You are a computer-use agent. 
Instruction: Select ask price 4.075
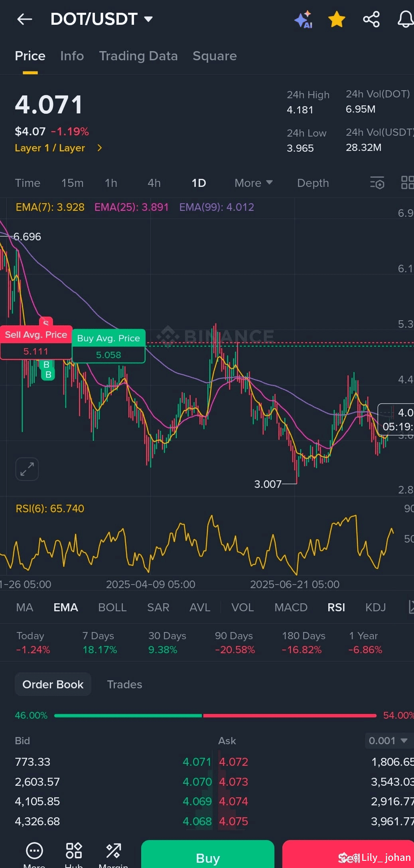(x=234, y=821)
